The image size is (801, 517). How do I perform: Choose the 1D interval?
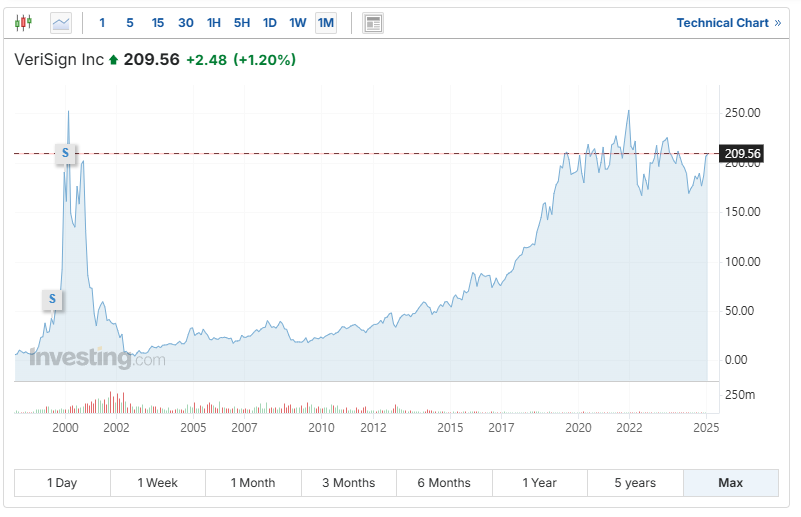click(270, 23)
